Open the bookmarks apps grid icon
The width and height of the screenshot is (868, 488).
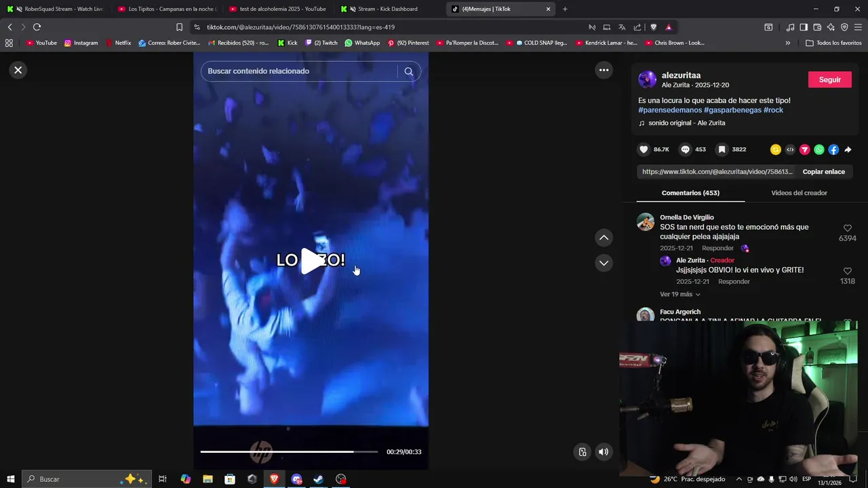[9, 43]
